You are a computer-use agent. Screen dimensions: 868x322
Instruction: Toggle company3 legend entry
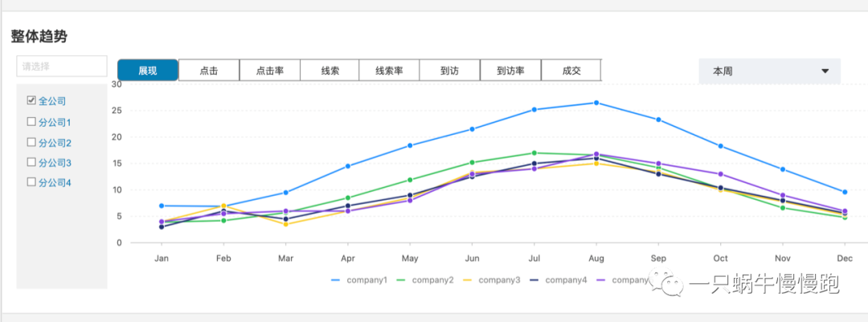[x=492, y=280]
